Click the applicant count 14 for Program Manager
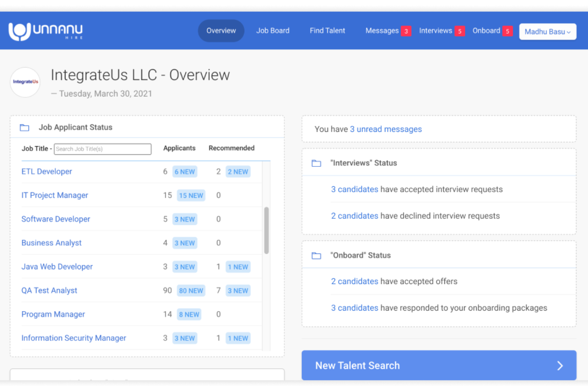The height and width of the screenshot is (392, 588). (167, 315)
